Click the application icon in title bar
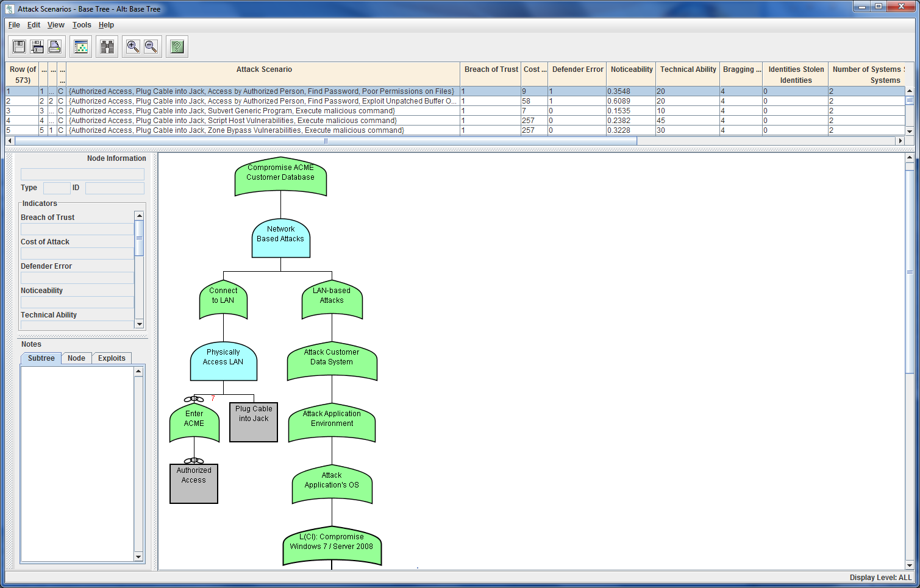 tap(10, 9)
